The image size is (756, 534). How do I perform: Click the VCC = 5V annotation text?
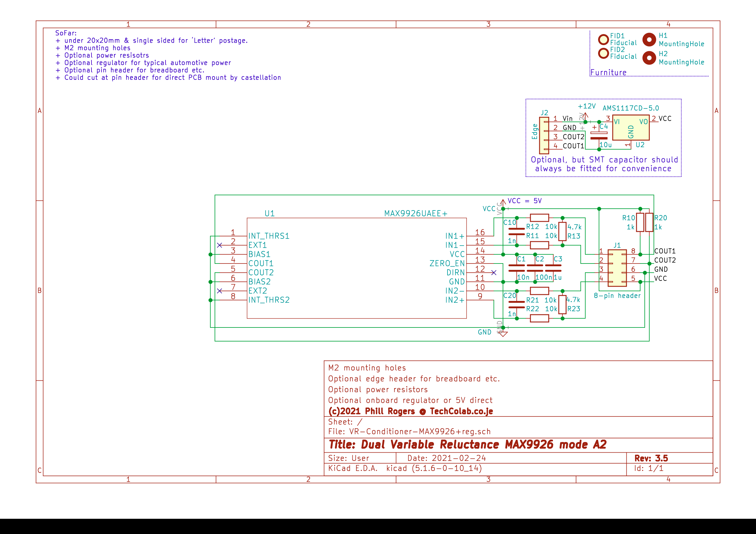525,201
